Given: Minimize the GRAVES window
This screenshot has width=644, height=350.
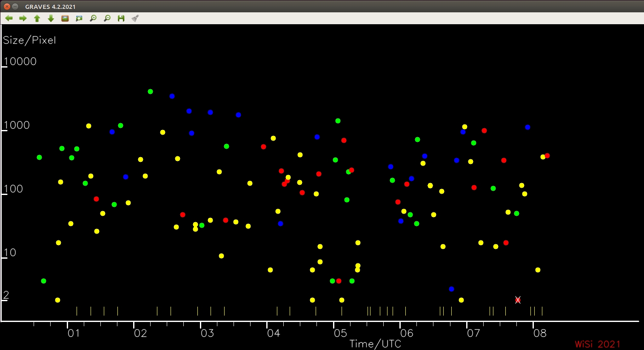Looking at the screenshot, I should 15,6.
